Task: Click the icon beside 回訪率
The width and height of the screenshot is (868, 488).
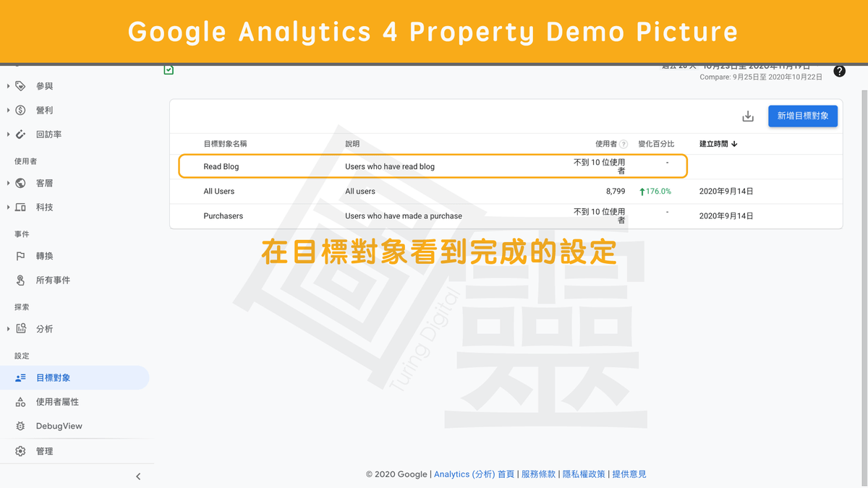Action: 20,134
